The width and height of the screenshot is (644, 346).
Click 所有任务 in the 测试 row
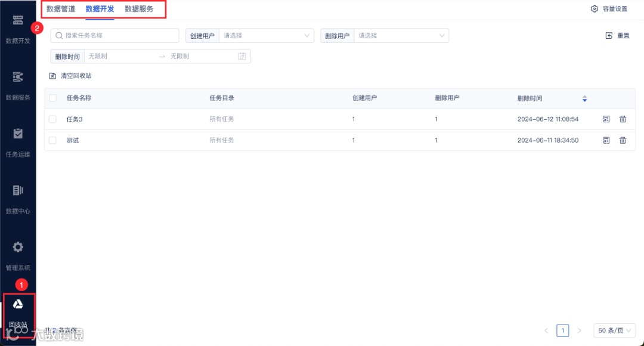click(x=222, y=140)
